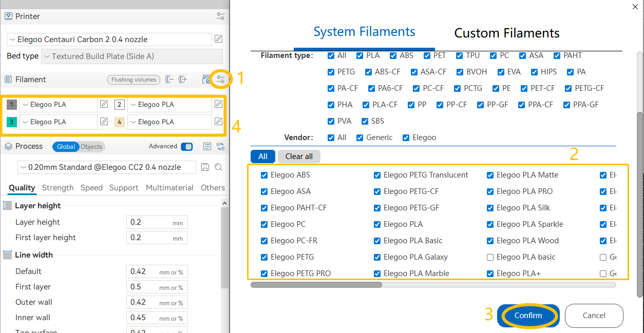
Task: Open printer settings icon in Printer header
Action: [220, 16]
